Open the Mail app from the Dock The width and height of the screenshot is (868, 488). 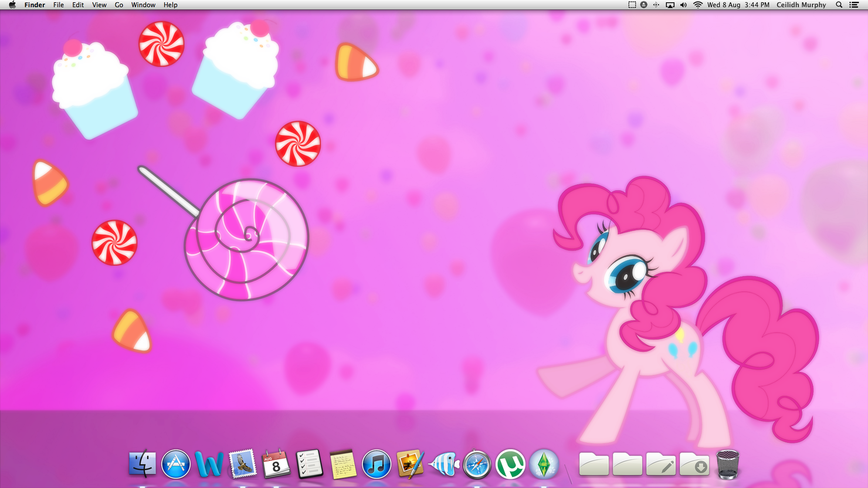(x=242, y=464)
